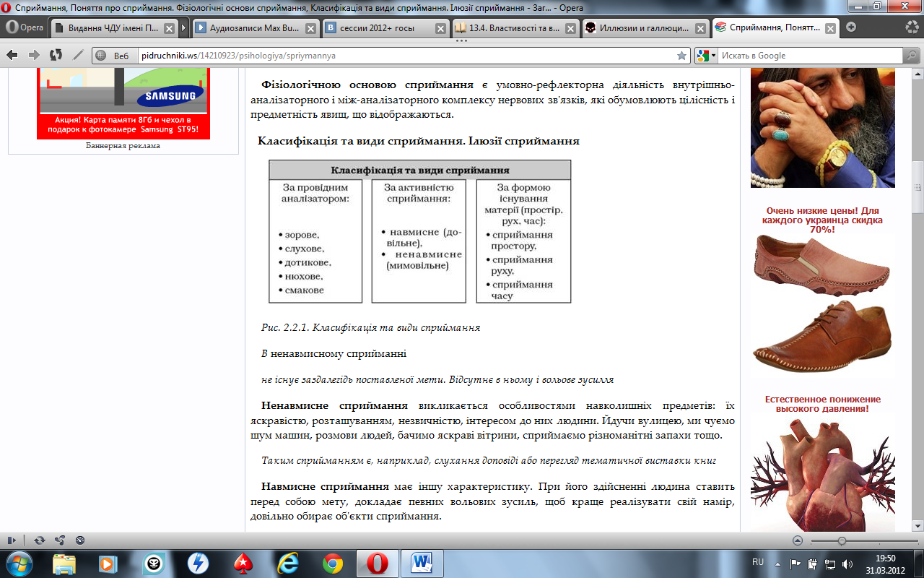Close the 'сессии 2012+ госы' tab

(440, 29)
